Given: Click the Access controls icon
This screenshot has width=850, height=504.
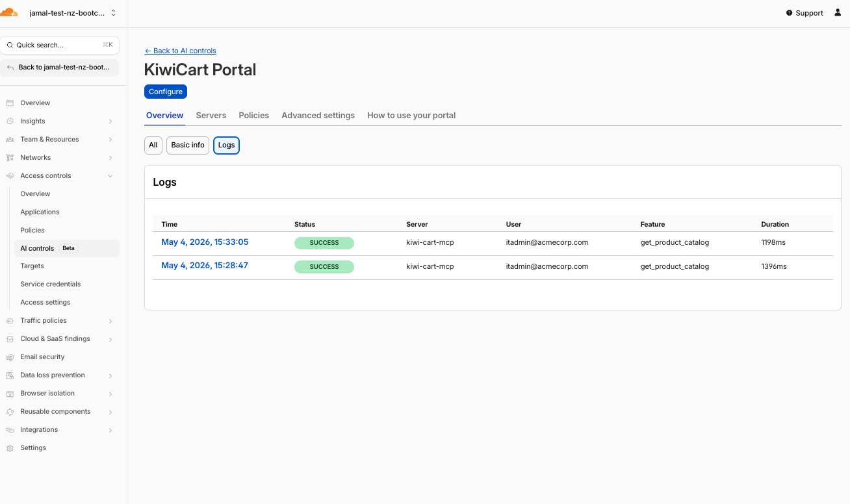Looking at the screenshot, I should [x=10, y=176].
